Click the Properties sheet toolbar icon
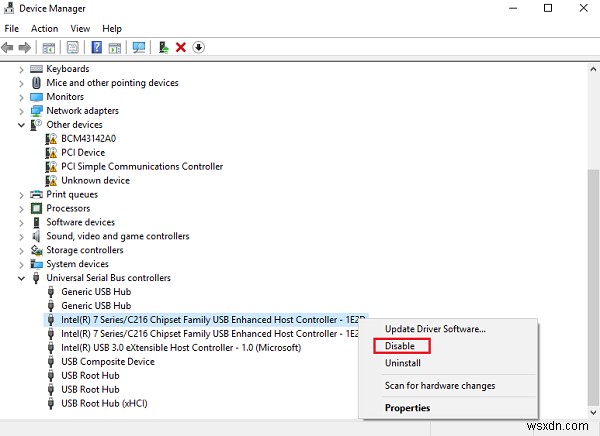This screenshot has width=600, height=436. (73, 47)
